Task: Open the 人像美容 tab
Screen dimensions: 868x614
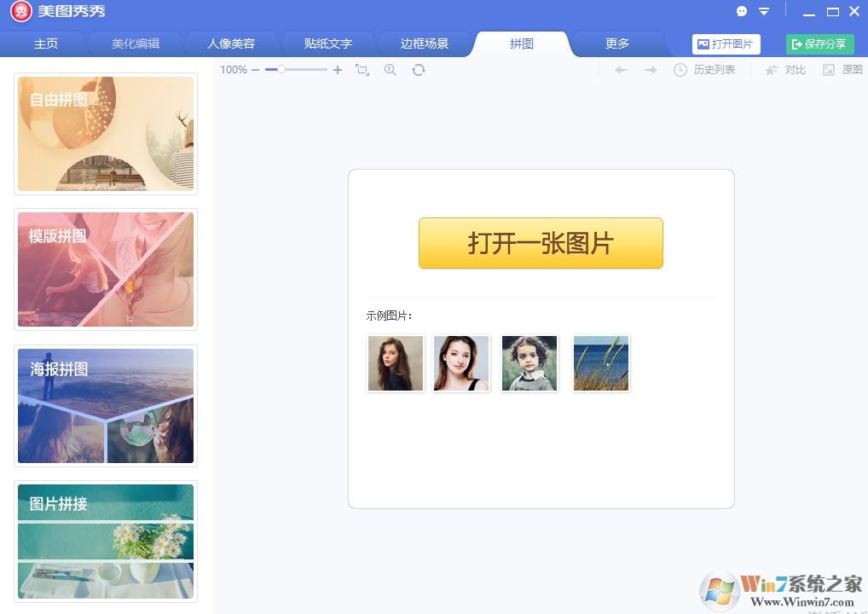Action: coord(231,43)
